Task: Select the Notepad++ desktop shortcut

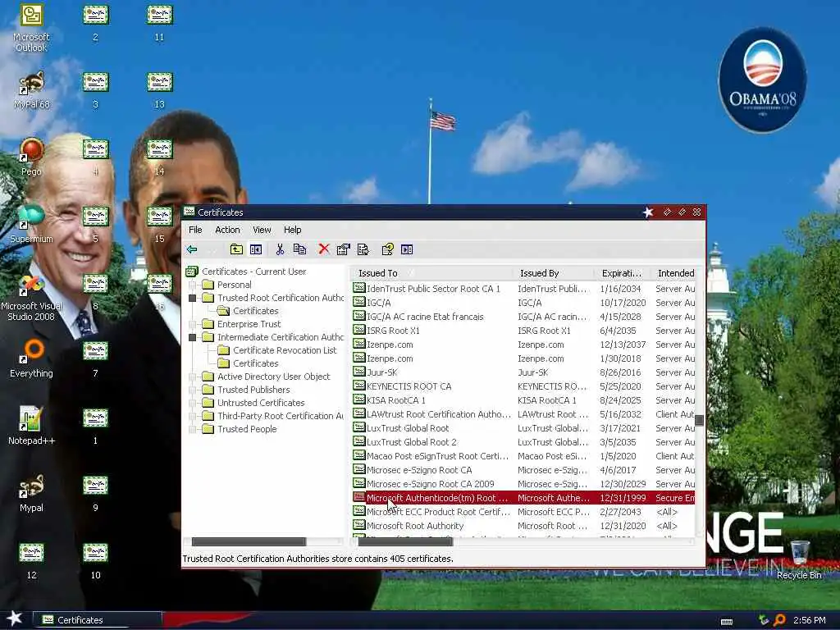Action: (31, 426)
